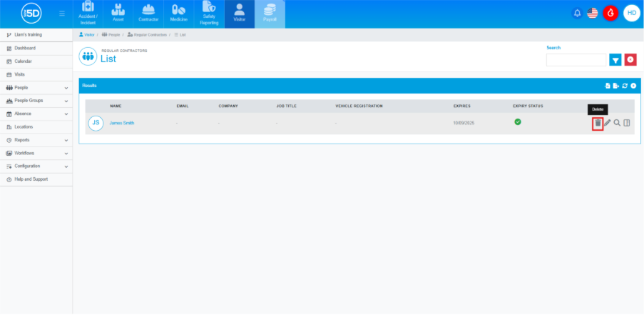
Task: Click the add plus icon in Results header
Action: 633,86
